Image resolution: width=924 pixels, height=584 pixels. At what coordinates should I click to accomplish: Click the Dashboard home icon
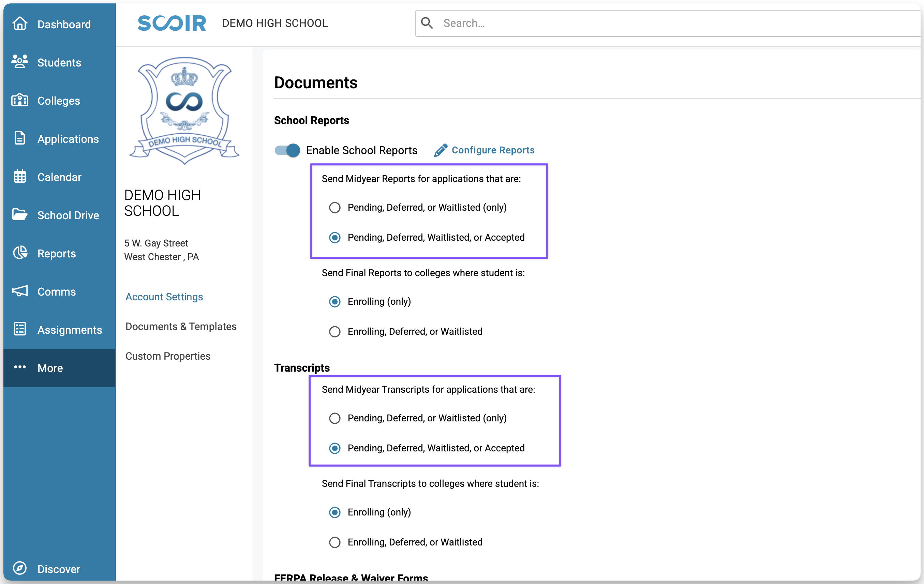click(19, 24)
